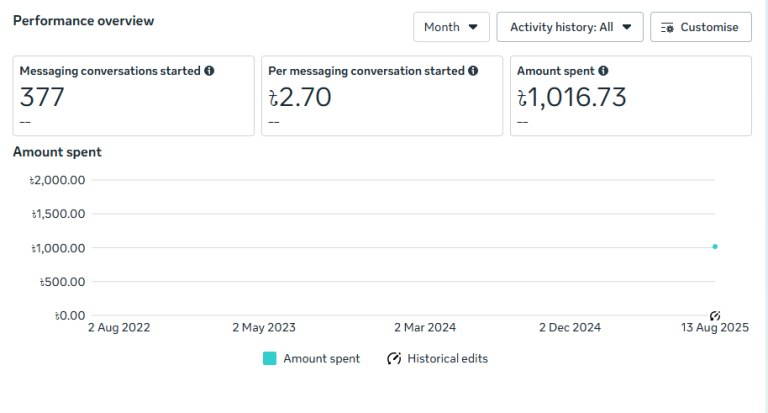Toggle Historical edits via legend label

(447, 358)
